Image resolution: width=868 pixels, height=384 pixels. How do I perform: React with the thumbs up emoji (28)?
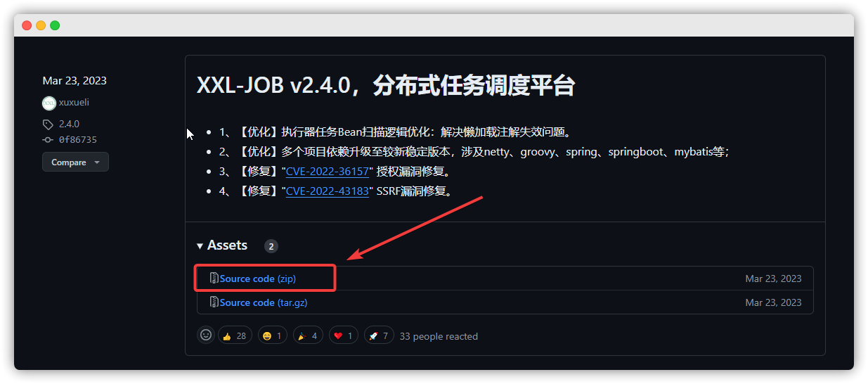(235, 335)
